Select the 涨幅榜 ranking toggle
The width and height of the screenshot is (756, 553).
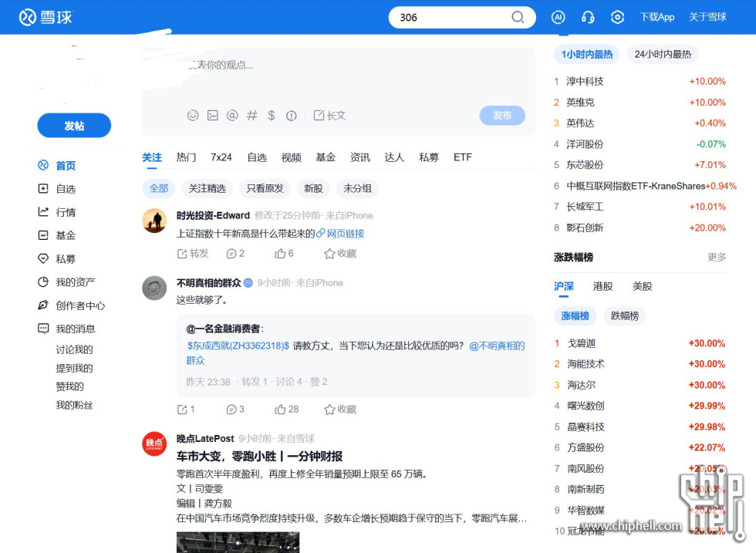575,315
